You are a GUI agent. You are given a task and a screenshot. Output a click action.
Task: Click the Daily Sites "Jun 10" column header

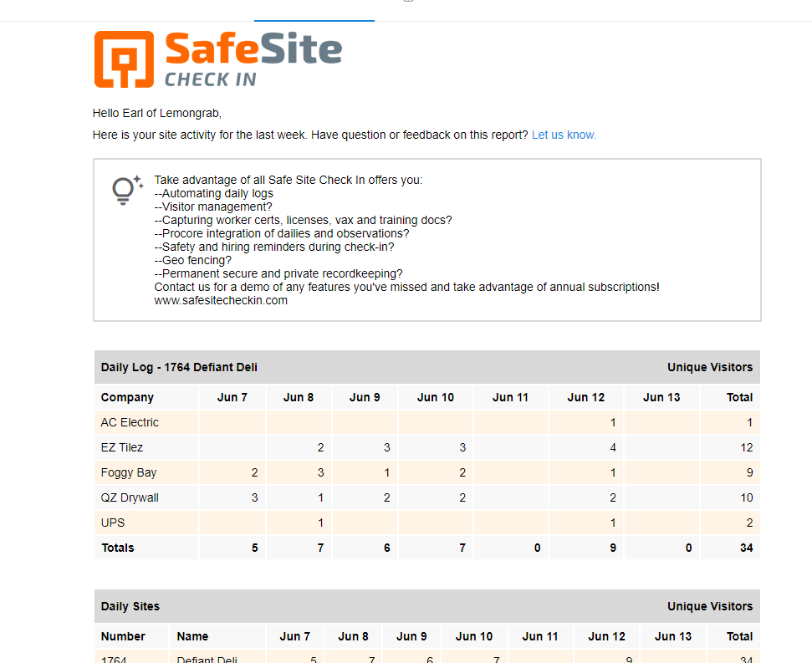(x=474, y=636)
